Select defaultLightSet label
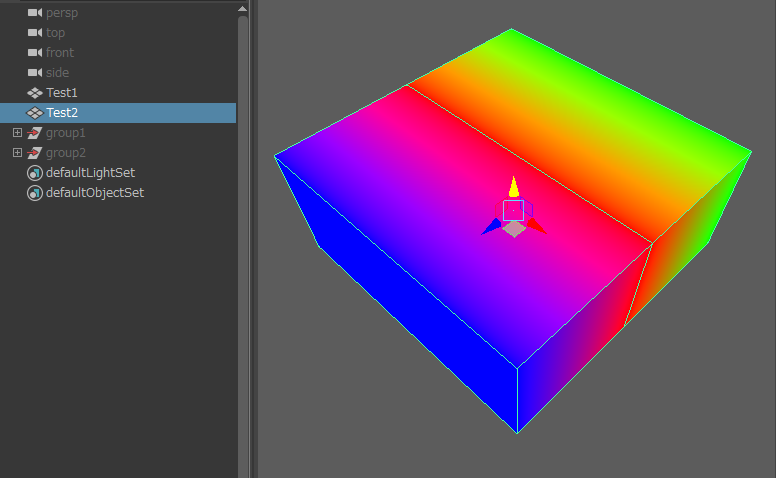776x478 pixels. coord(91,173)
